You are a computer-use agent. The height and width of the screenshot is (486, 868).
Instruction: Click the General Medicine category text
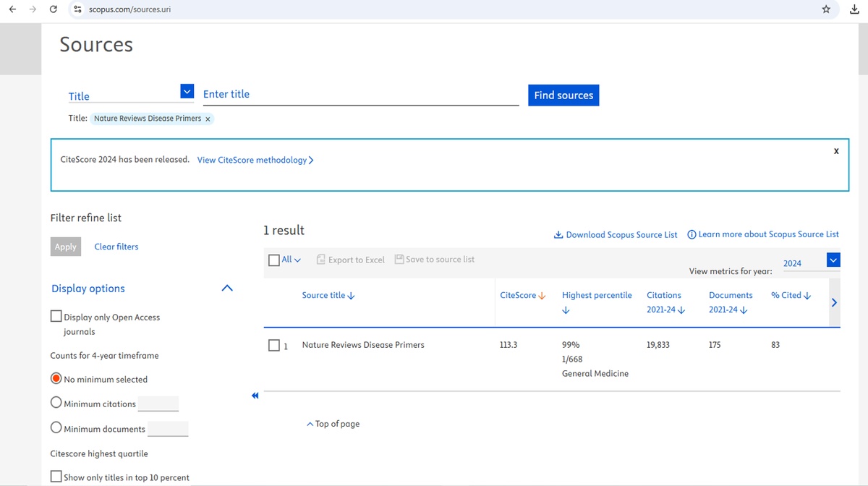tap(595, 374)
